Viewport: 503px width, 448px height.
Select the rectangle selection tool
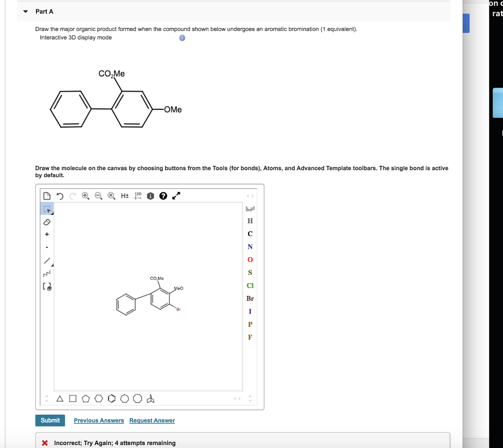tap(47, 209)
